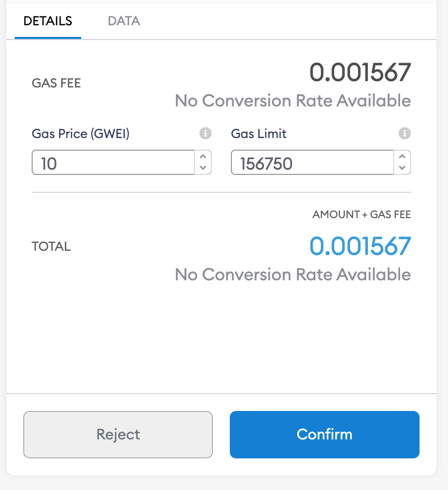
Task: Increase Gas Price with up arrow
Action: point(203,156)
